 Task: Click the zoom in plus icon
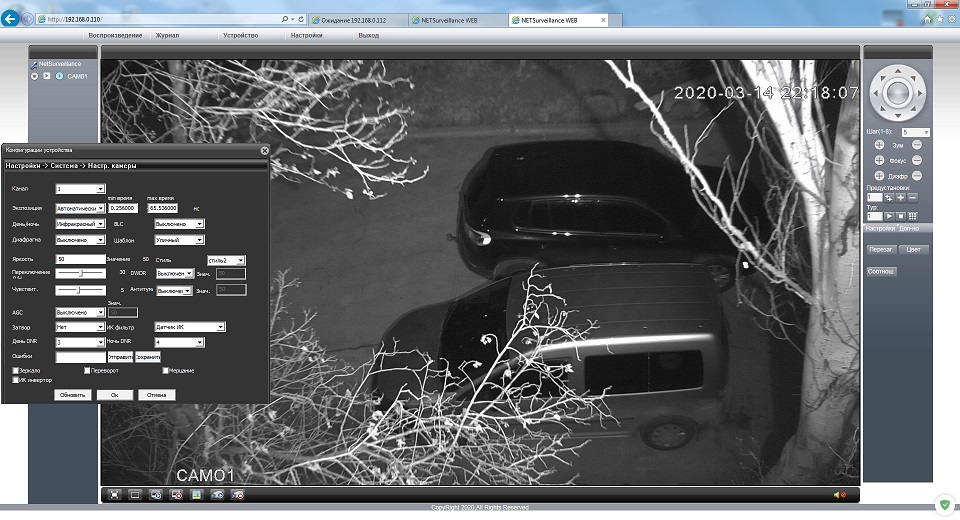[x=879, y=146]
